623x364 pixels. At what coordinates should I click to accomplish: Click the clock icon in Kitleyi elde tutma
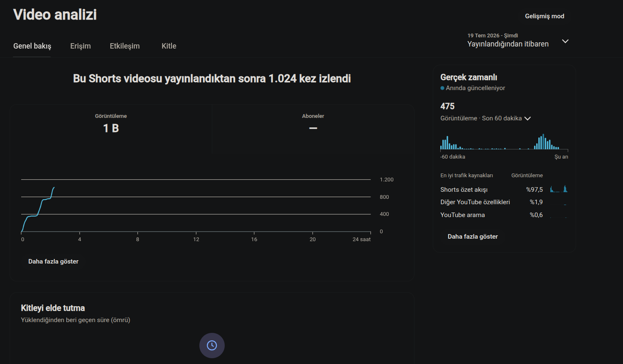click(212, 345)
